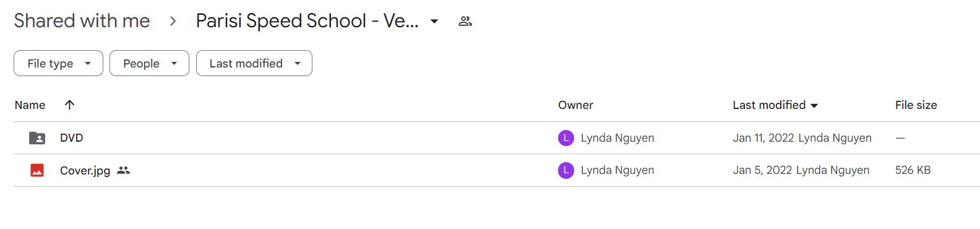Select the DVD folder row
Viewport: 980px width, 229px height.
coord(497,138)
